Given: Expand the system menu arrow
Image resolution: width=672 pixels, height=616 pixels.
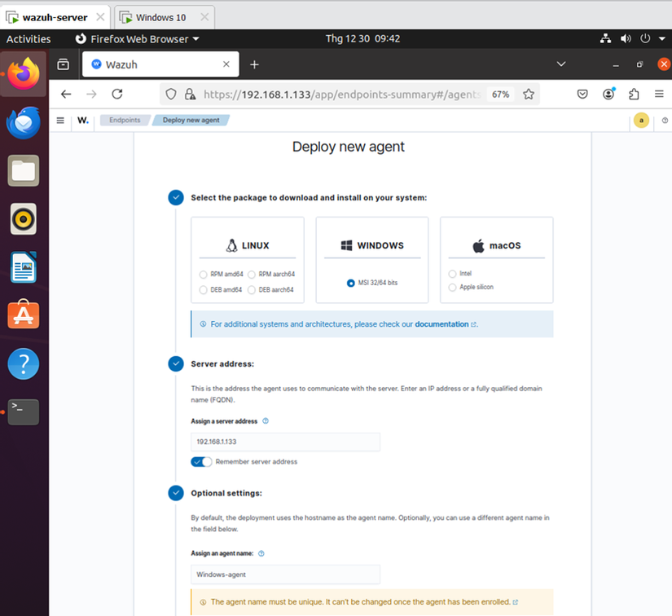Looking at the screenshot, I should pos(662,38).
